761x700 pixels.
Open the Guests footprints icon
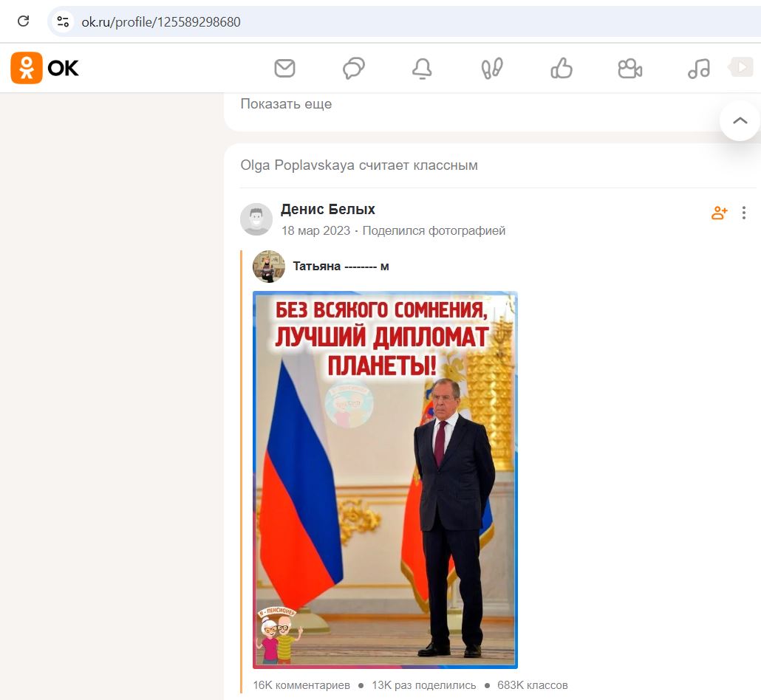pos(491,69)
